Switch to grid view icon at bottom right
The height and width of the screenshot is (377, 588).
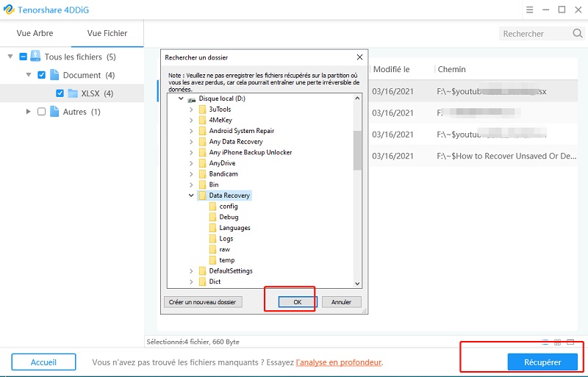point(558,342)
